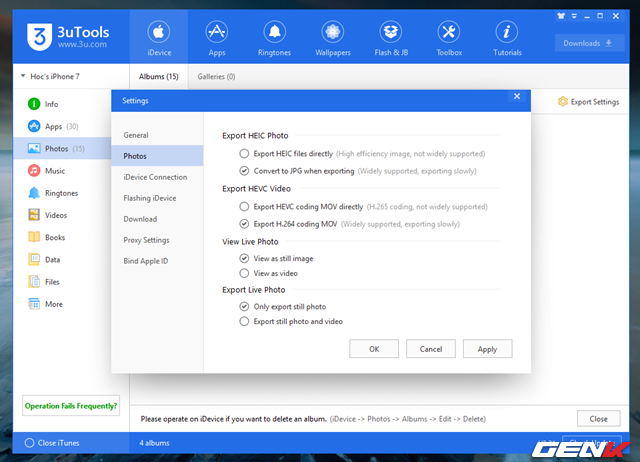Choose View as video
640x462 pixels.
(244, 273)
